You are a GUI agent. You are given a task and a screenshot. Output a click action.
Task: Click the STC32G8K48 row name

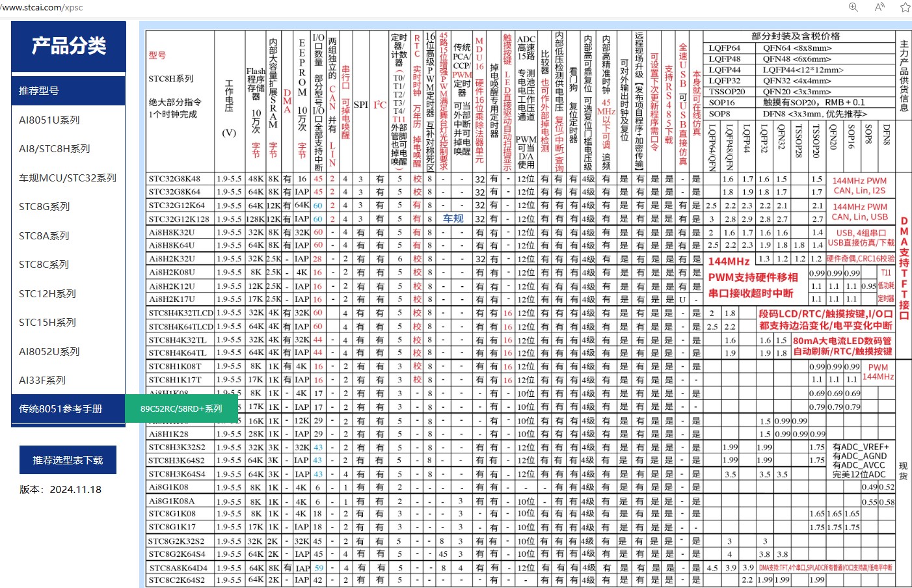tap(174, 179)
